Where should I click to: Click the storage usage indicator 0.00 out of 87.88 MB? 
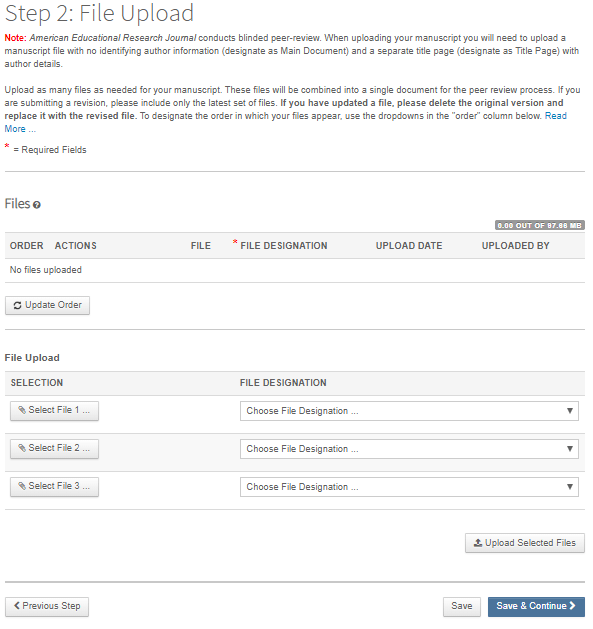pos(540,225)
